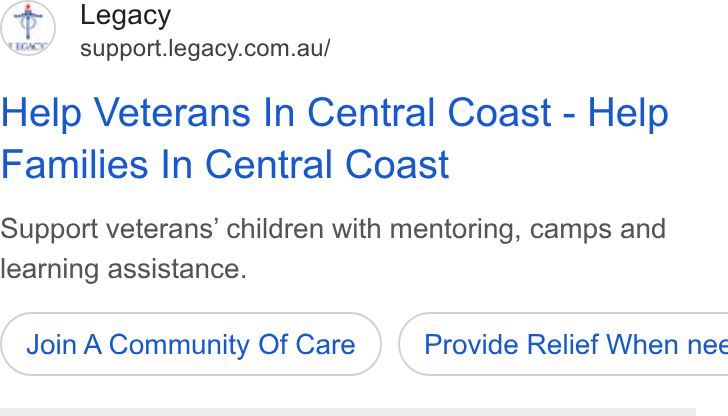The width and height of the screenshot is (728, 416).
Task: Open the blue ad title about veterans
Action: 335,138
